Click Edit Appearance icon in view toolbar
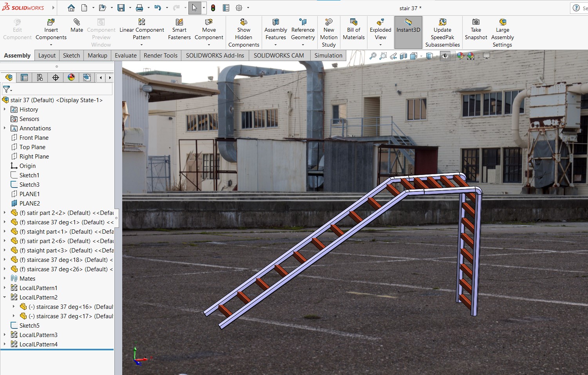This screenshot has width=588, height=375. click(461, 56)
